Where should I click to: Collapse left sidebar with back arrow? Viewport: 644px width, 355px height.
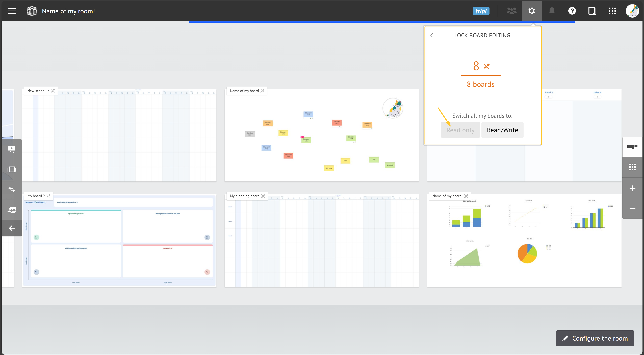tap(12, 228)
